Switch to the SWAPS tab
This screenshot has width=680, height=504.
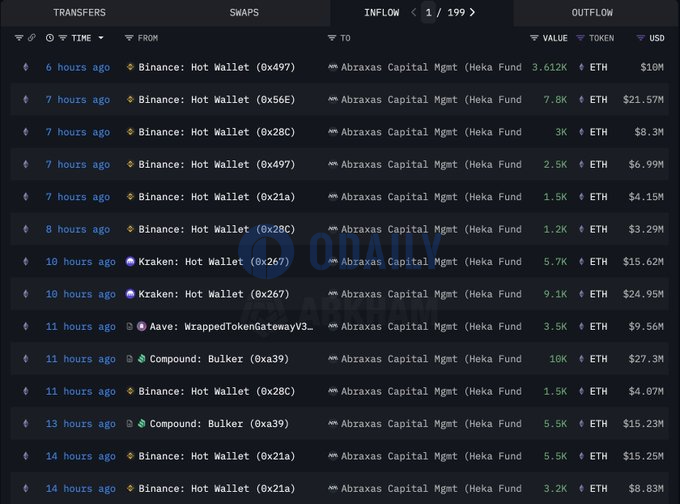(244, 13)
